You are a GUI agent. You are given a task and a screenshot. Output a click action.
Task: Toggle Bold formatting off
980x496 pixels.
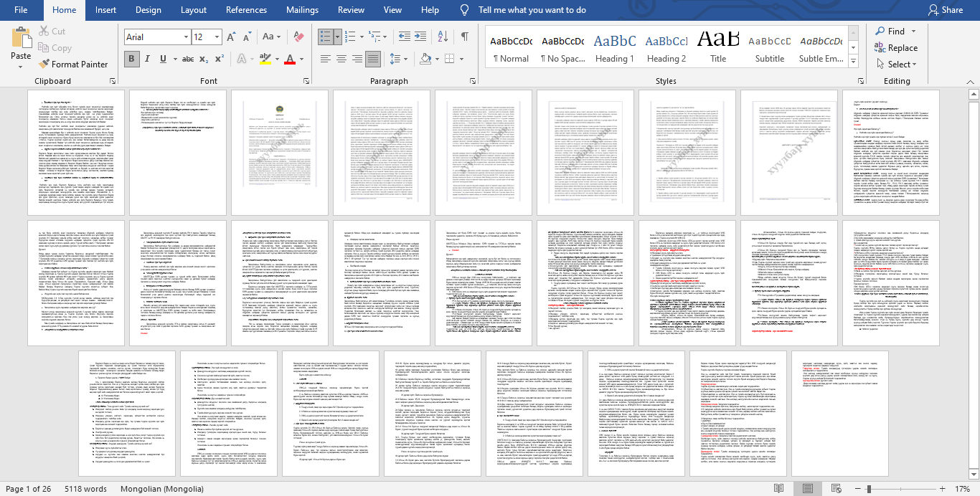click(x=131, y=59)
